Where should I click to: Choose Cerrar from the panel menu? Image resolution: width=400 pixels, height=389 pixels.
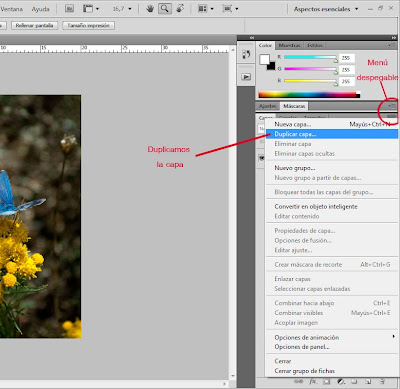332,361
